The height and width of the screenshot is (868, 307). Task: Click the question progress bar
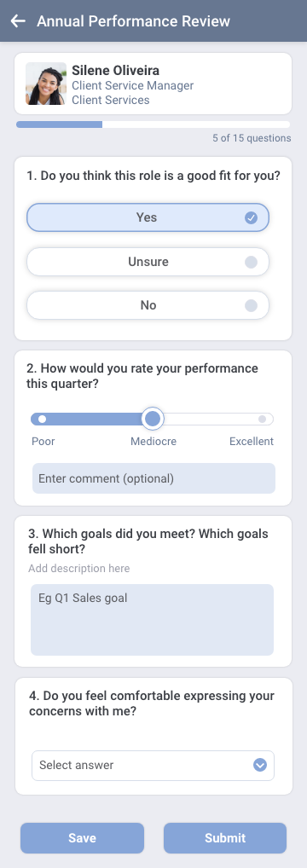click(x=153, y=124)
